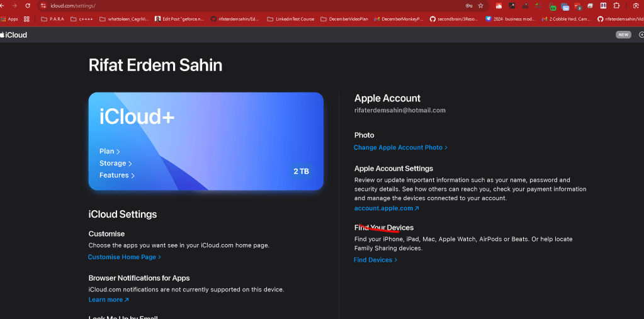Screen dimensions: 644x319
Task: Click the Apple Account heading
Action: click(x=387, y=98)
